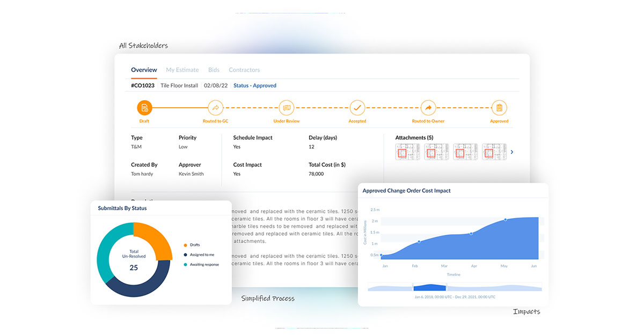This screenshot has width=644, height=336.
Task: Click the Attachments (5) heading
Action: [x=414, y=138]
